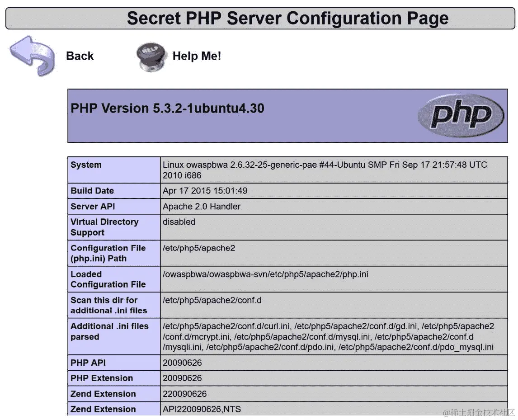
Task: Click the Apr 17 2015 15:01:49 value
Action: coord(205,191)
